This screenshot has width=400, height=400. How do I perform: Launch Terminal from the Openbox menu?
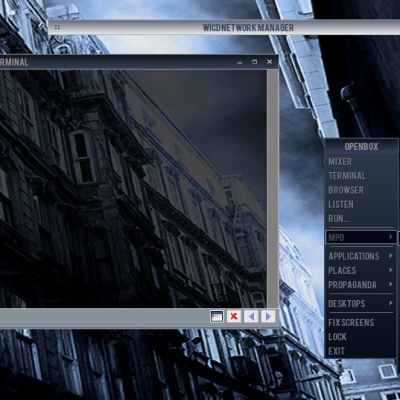tap(361, 176)
